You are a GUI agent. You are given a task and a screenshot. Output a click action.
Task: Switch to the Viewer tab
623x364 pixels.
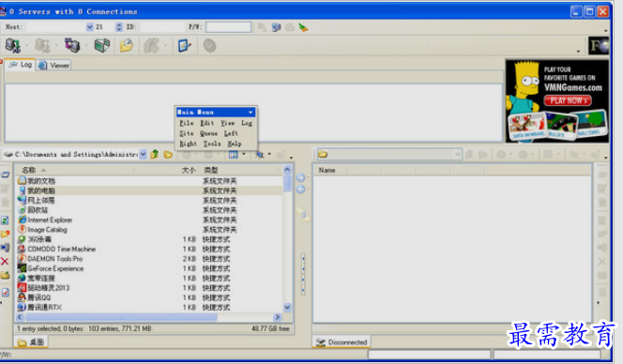[x=54, y=65]
